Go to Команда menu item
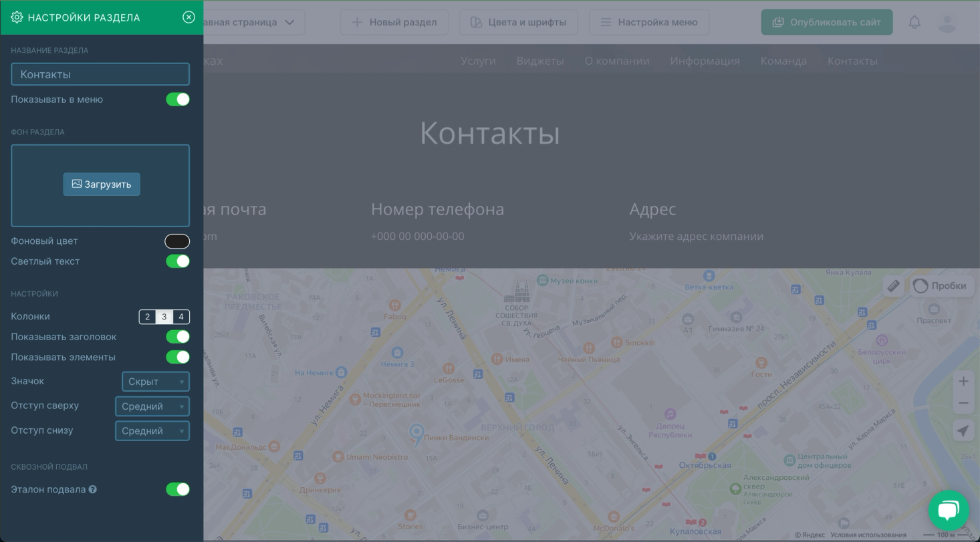980x542 pixels. pyautogui.click(x=783, y=61)
